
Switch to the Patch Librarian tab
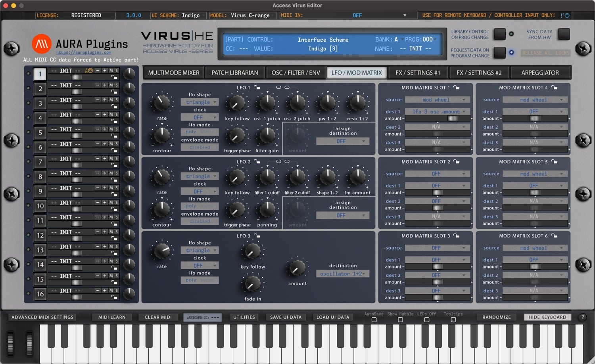[235, 73]
